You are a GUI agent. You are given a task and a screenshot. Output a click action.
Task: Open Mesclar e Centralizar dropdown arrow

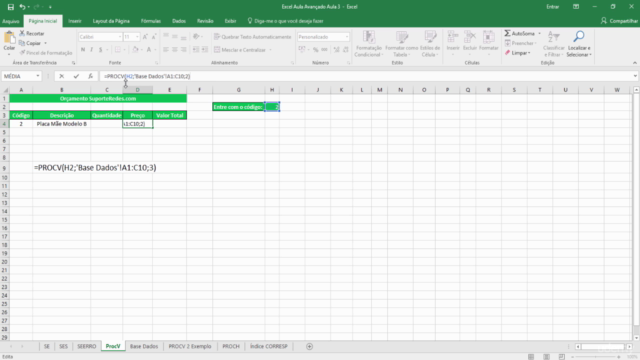click(270, 50)
